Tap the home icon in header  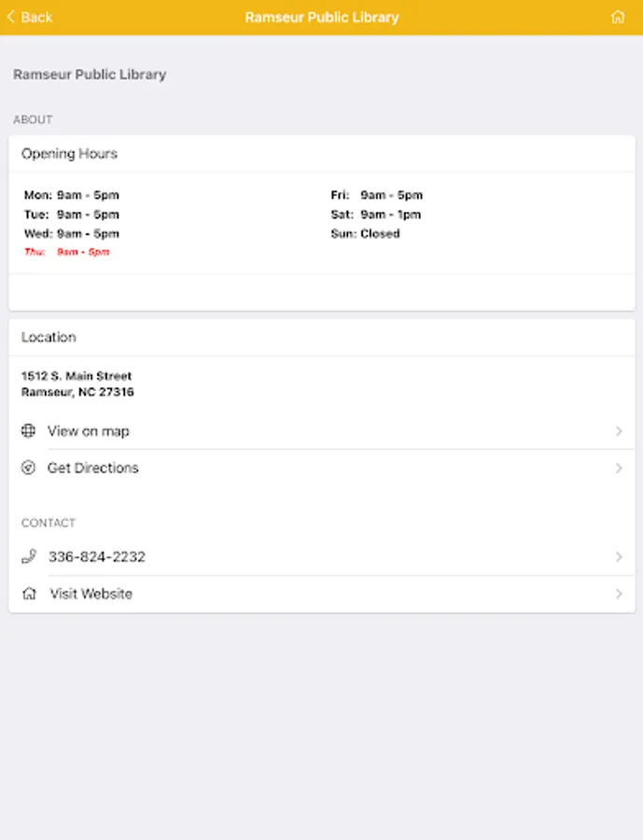click(617, 17)
